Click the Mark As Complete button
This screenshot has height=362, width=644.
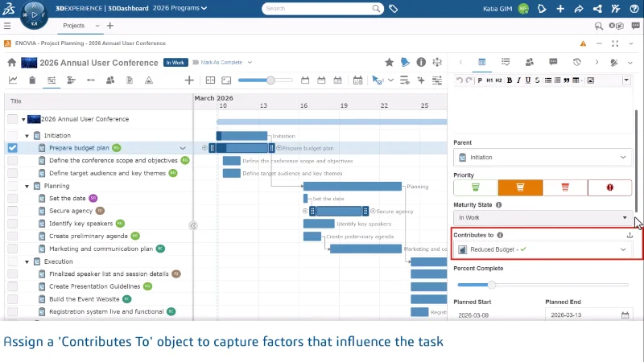click(x=221, y=63)
